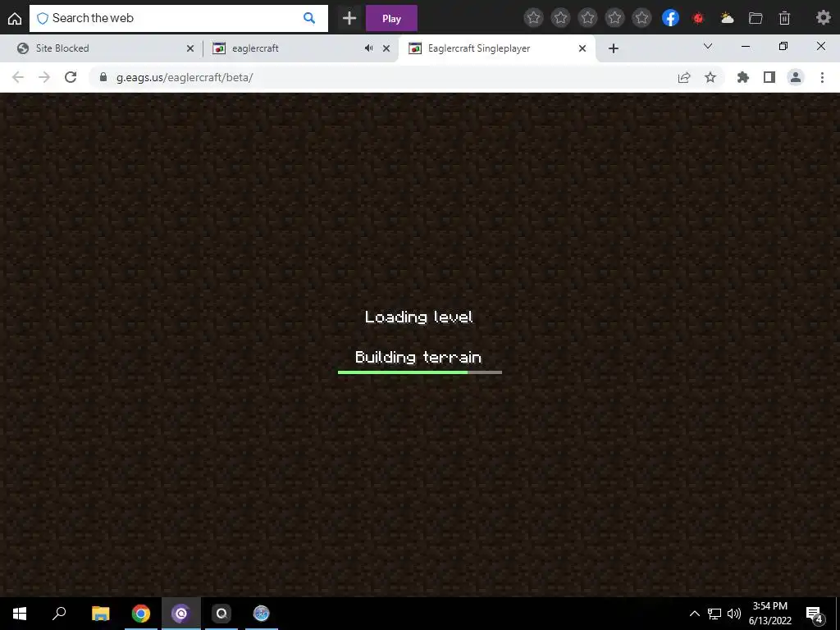Share this page icon
This screenshot has width=840, height=630.
[x=684, y=78]
